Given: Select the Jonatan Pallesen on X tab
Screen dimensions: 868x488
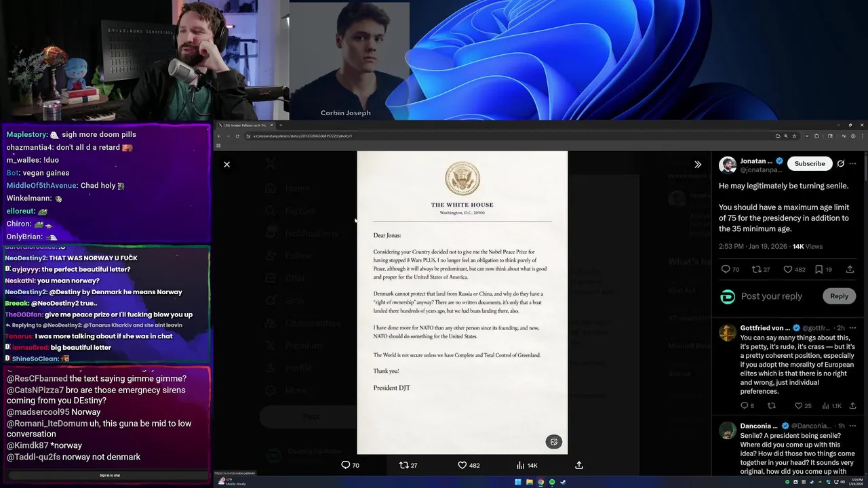Looking at the screenshot, I should [x=245, y=125].
